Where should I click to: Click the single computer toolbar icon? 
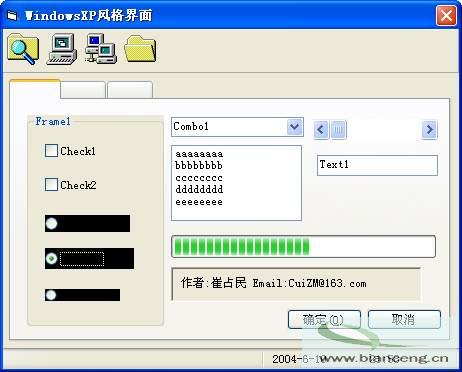62,49
